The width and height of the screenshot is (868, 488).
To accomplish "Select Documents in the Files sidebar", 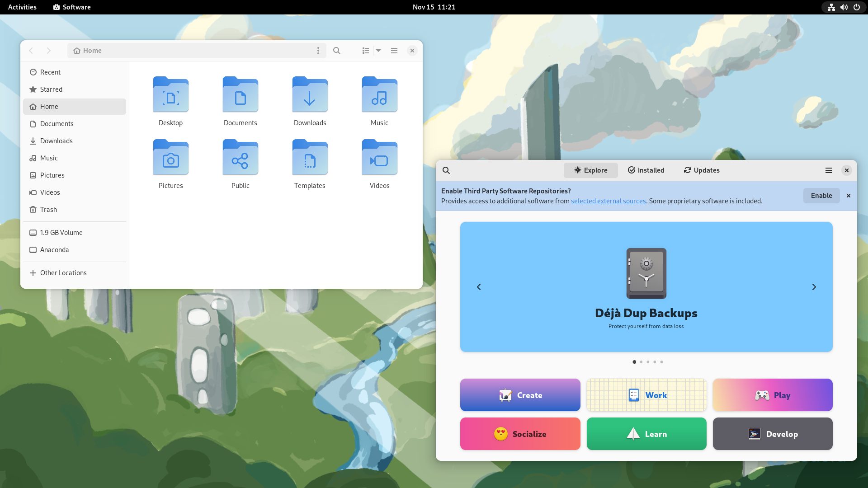I will (75, 124).
